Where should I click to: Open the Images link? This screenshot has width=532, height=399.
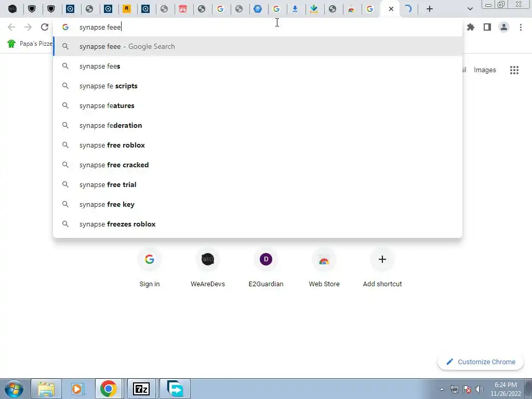(x=485, y=70)
